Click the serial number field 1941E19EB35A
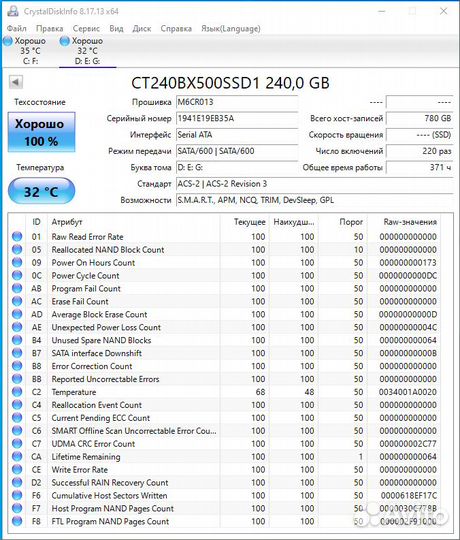Screen dimensions: 460x540 [x=237, y=118]
